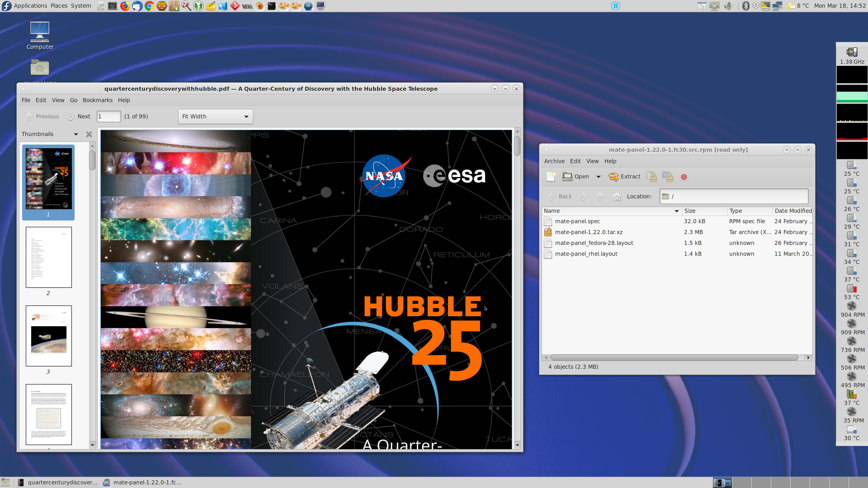Launch the VM virtual machine manager icon
Screen dimensions: 868x488
click(x=247, y=6)
